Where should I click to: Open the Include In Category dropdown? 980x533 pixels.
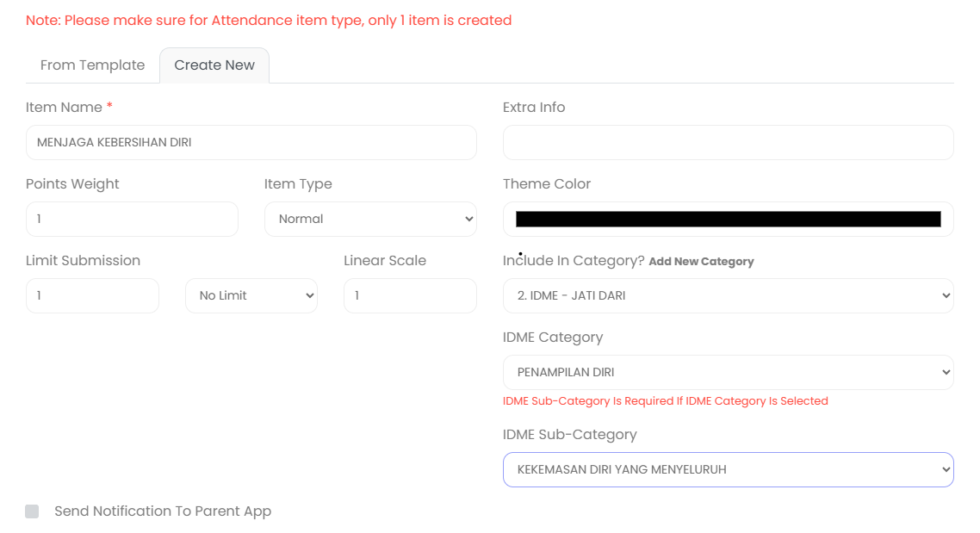[729, 295]
